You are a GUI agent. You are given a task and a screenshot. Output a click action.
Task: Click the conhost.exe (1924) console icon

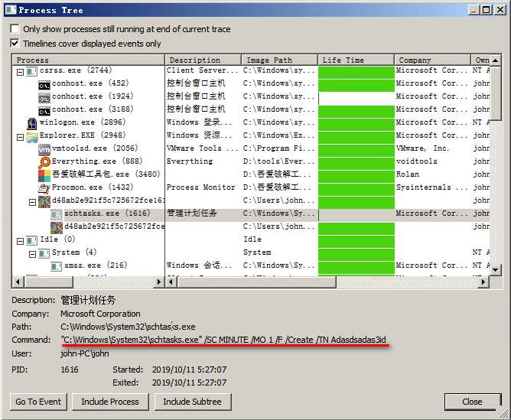(x=44, y=97)
